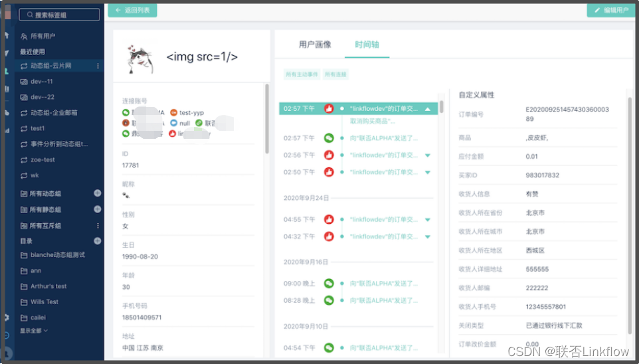Click red thumbs-up icon at 02:56 下午 event
Viewport: 639px width, 364px height.
(328, 155)
